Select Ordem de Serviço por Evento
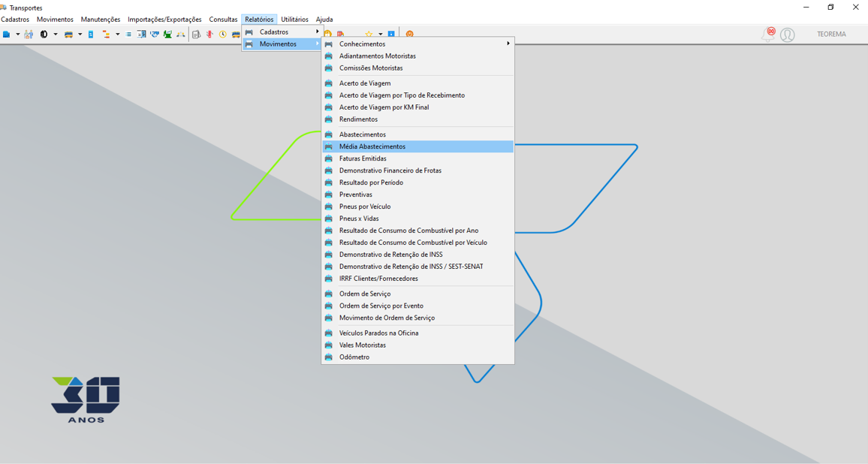Viewport: 868px width, 464px height. tap(418, 306)
